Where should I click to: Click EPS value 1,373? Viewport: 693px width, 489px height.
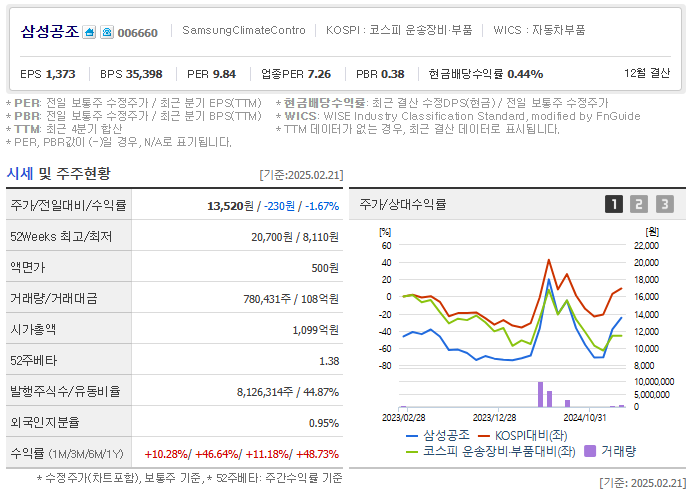pos(61,74)
